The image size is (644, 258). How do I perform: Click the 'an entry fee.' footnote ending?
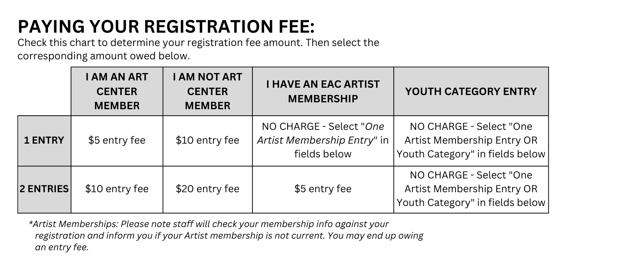pos(62,247)
